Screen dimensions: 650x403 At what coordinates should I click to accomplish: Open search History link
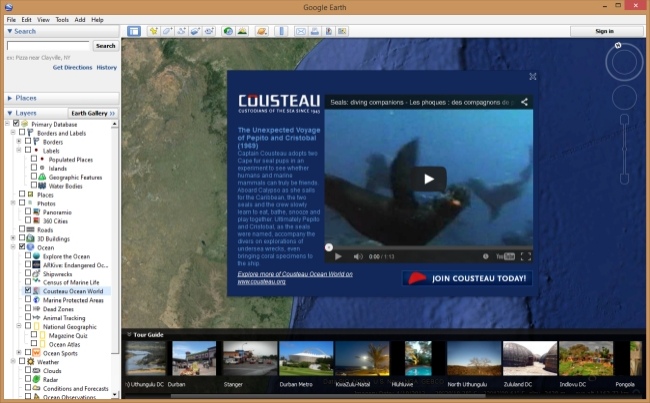click(107, 67)
